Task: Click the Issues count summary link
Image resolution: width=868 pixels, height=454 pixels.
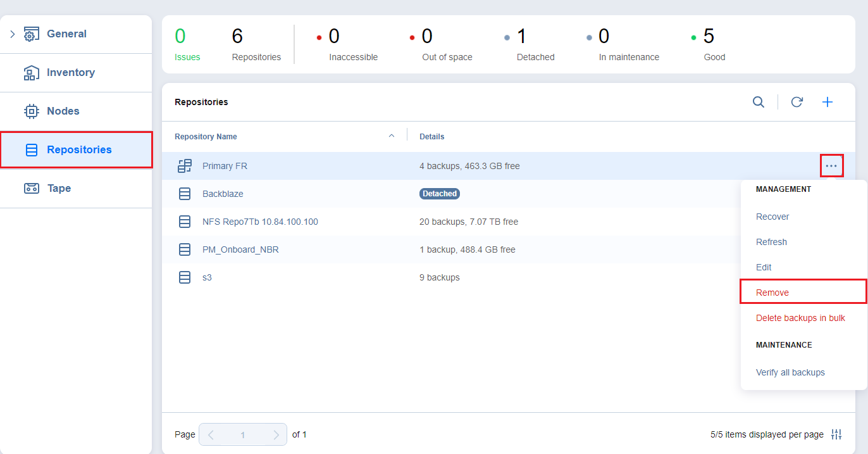Action: tap(187, 57)
